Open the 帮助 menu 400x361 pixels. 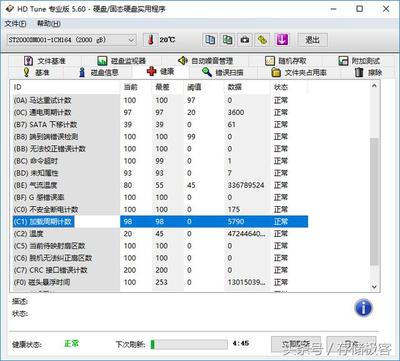point(49,24)
